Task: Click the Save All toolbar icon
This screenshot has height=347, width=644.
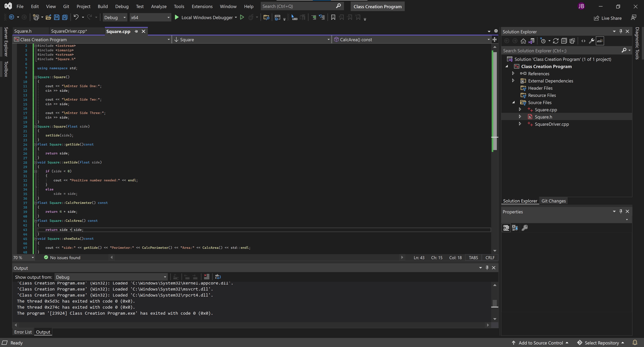Action: point(65,17)
